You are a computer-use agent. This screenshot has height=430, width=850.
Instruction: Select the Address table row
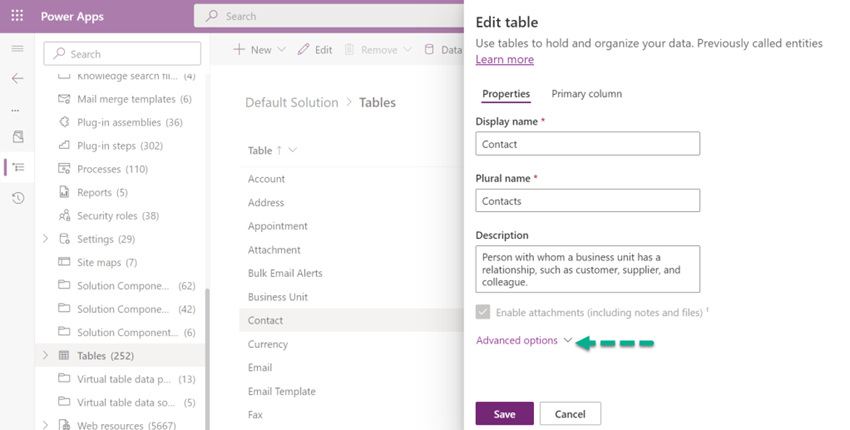pos(351,202)
